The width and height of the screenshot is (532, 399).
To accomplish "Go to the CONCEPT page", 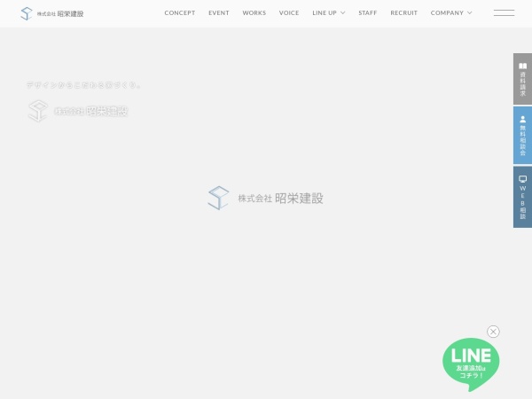I will [x=180, y=13].
